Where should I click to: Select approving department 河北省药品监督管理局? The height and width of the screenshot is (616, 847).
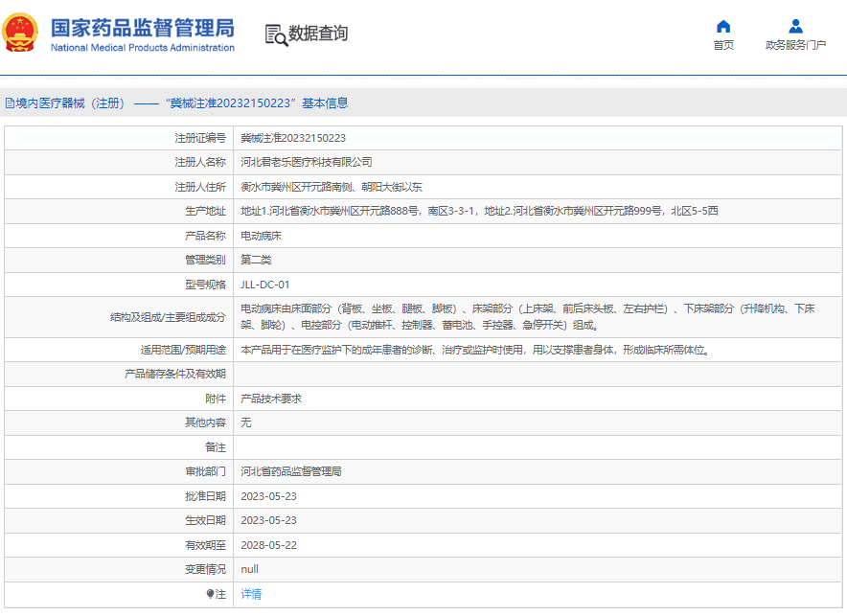point(291,472)
